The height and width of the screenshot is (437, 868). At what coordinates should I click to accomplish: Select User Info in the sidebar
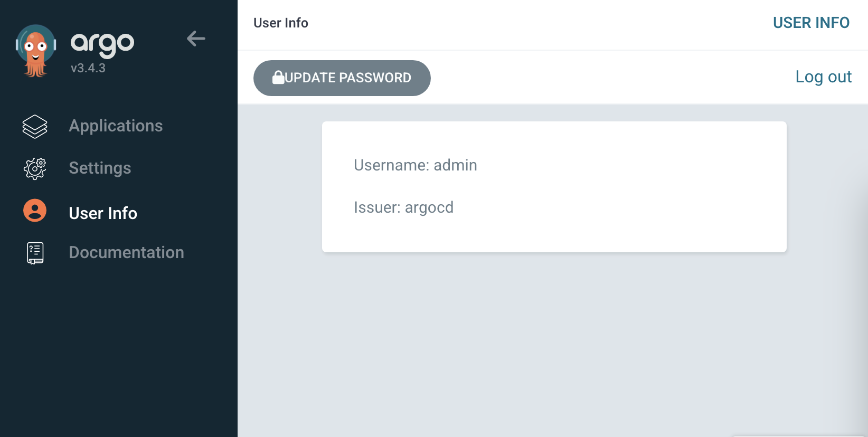pyautogui.click(x=103, y=213)
